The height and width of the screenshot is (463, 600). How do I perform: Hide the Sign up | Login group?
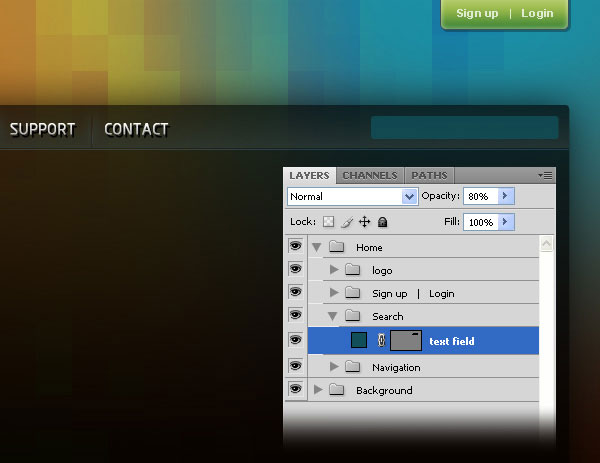[x=295, y=292]
